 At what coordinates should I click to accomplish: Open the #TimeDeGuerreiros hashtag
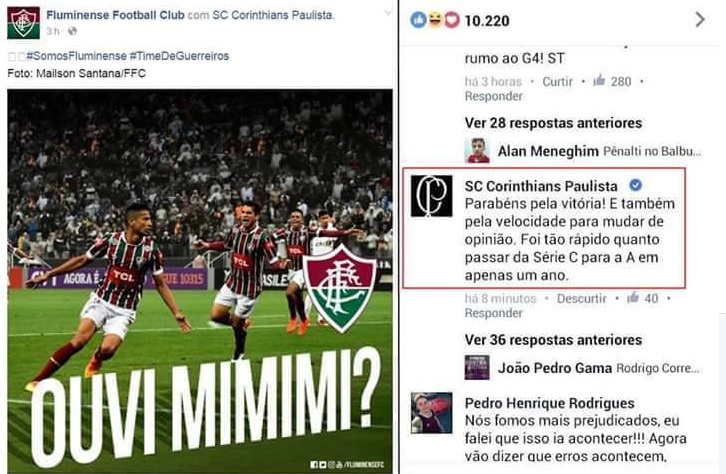click(x=179, y=56)
